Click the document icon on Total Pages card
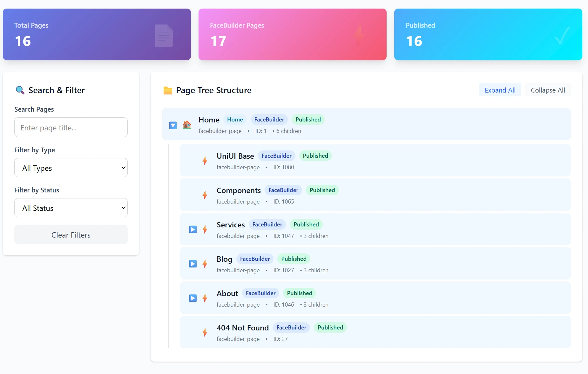Screen dimensions: 588x374 [164, 36]
